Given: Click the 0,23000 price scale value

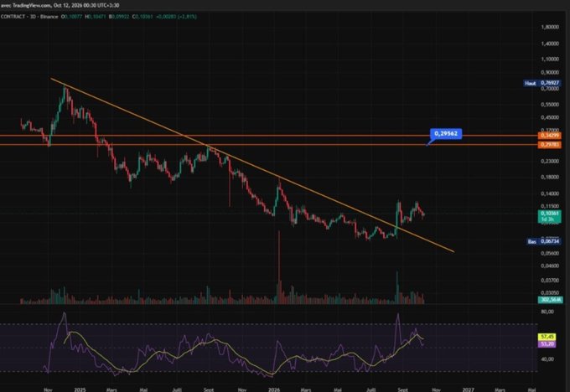Looking at the screenshot, I should (x=550, y=162).
